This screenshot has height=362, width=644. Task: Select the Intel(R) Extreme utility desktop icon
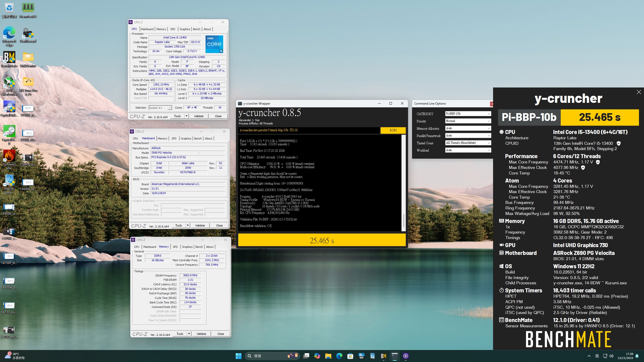coord(9,184)
